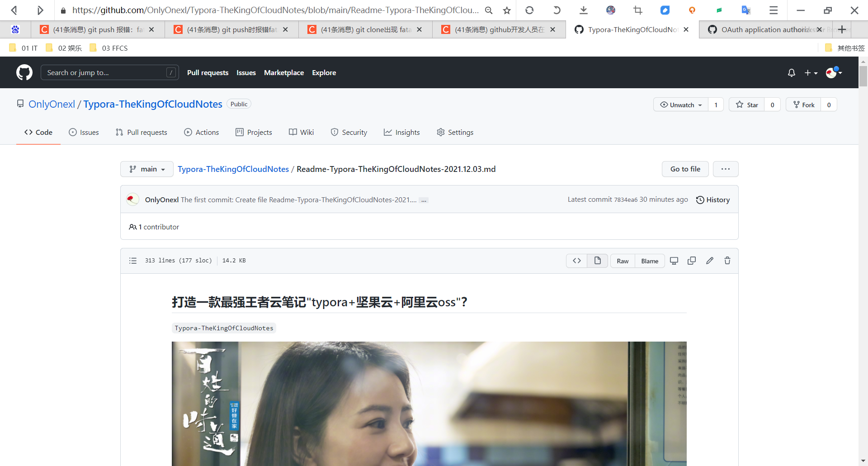Viewport: 868px width, 466px height.
Task: Open Marketplace in the top navigation
Action: click(x=284, y=72)
